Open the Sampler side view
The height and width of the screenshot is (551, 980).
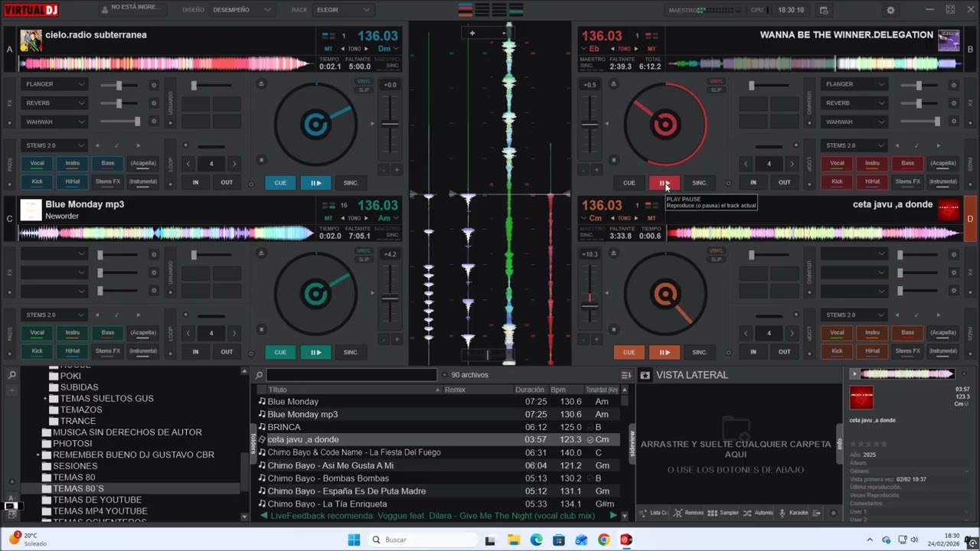click(x=724, y=513)
